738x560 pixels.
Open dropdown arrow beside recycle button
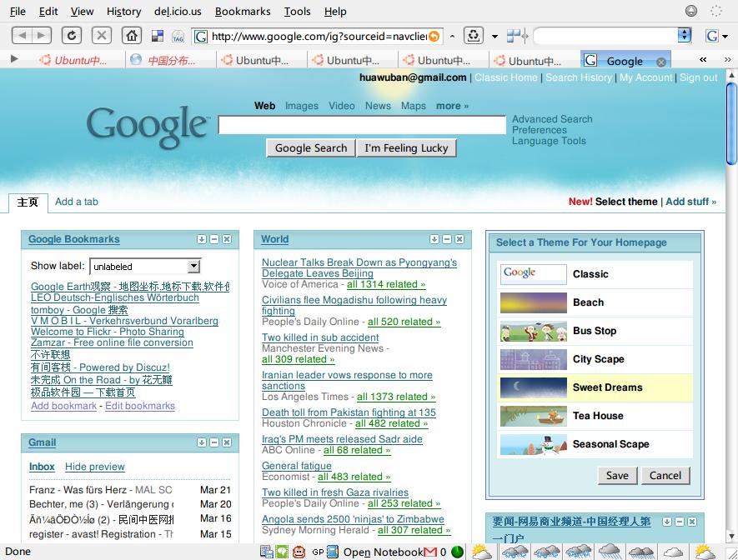click(495, 36)
